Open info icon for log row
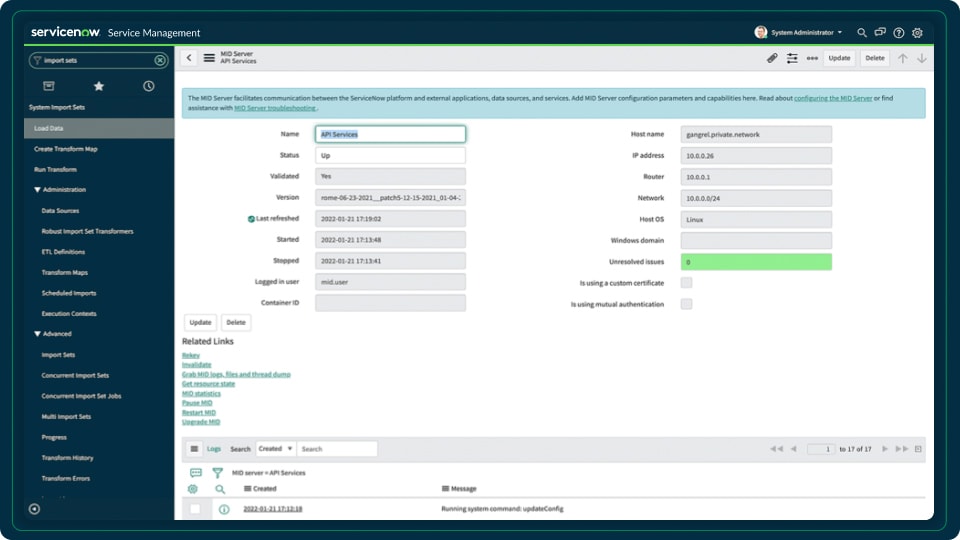Image resolution: width=960 pixels, height=540 pixels. point(224,509)
